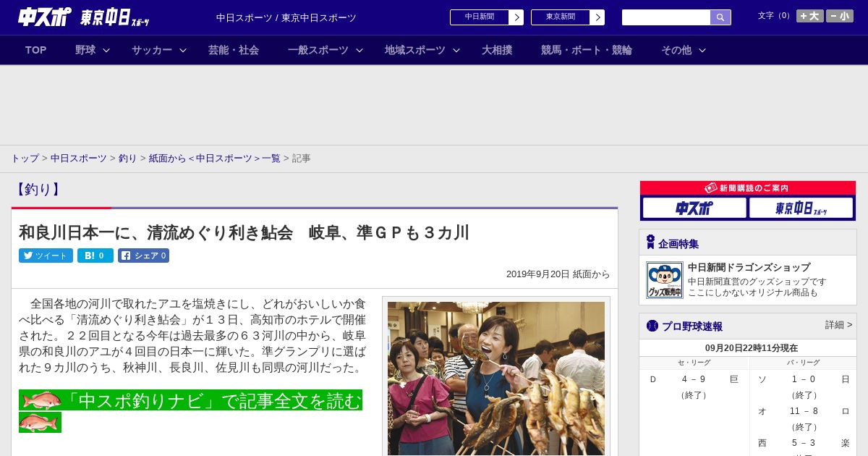The image size is (868, 456).
Task: Click the 西 5-3 楽 score row
Action: click(x=803, y=443)
